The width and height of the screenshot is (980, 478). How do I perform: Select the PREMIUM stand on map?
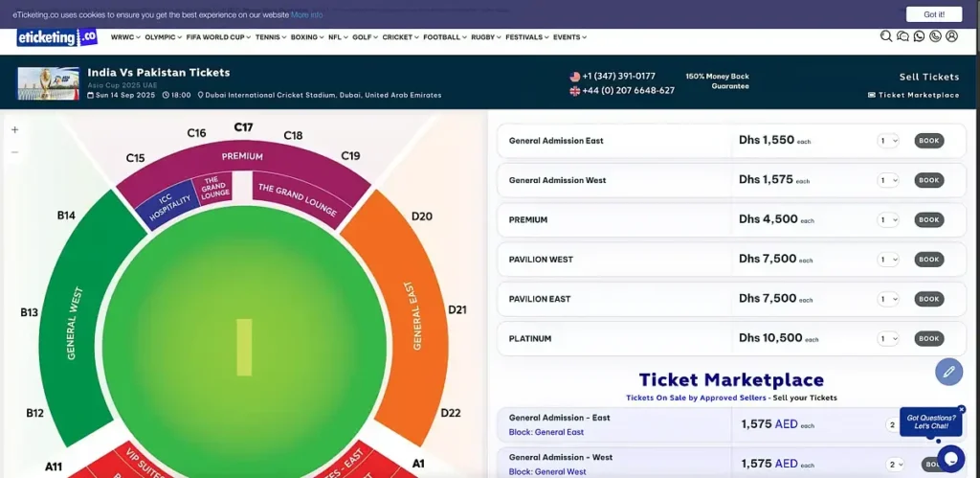tap(242, 156)
